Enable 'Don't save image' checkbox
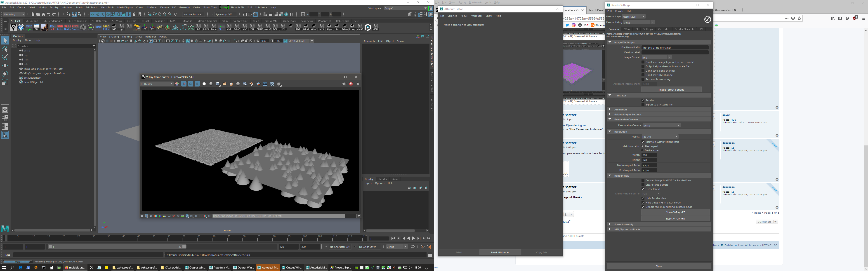Image resolution: width=868 pixels, height=271 pixels. (x=643, y=62)
